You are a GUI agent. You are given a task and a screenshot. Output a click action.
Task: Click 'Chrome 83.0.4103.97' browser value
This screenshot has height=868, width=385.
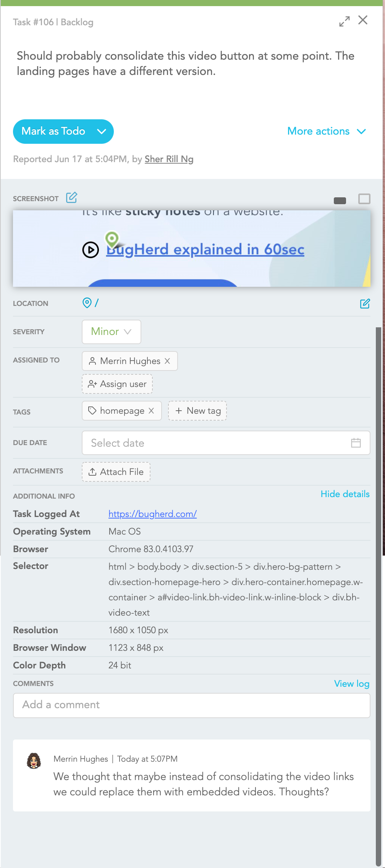151,549
